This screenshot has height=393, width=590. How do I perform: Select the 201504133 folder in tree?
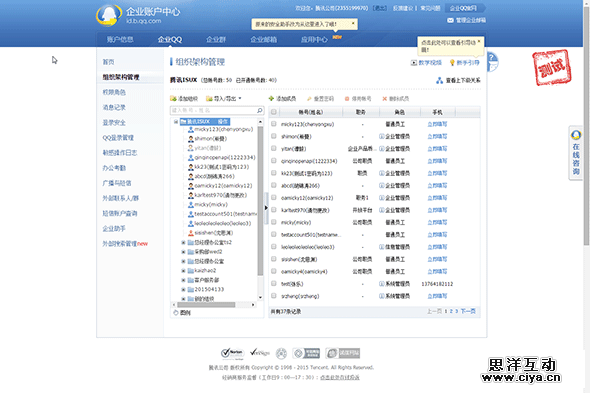click(x=206, y=289)
